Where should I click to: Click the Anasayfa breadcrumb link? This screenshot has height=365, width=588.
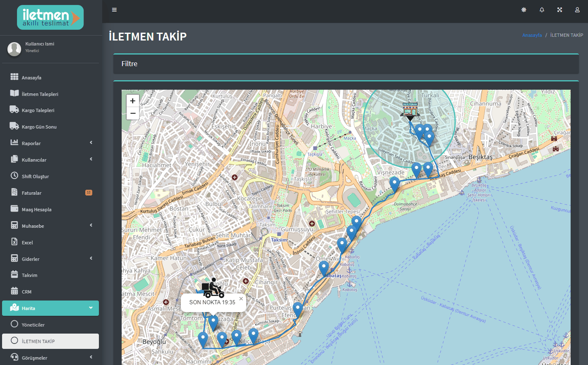(x=532, y=35)
